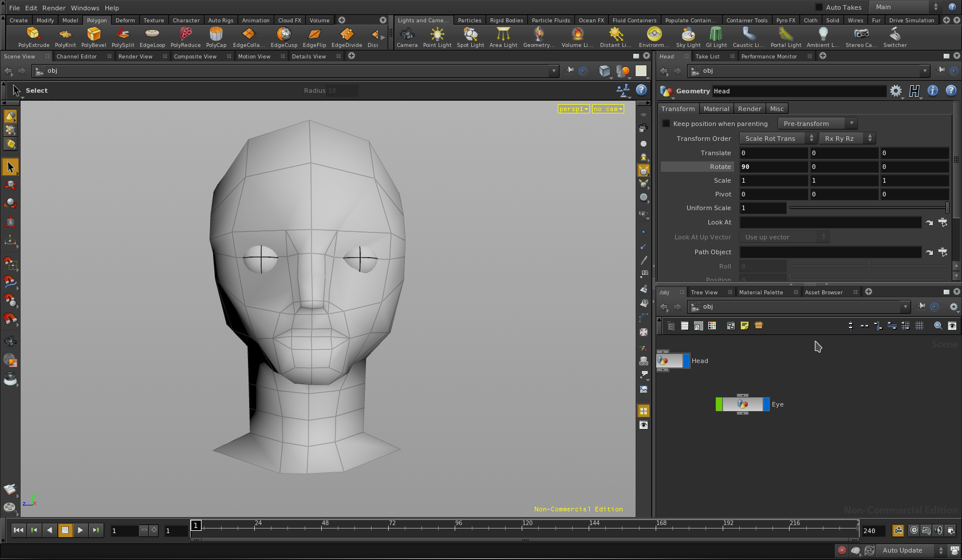The height and width of the screenshot is (560, 962).
Task: Open the PolyReduce tool
Action: 186,34
